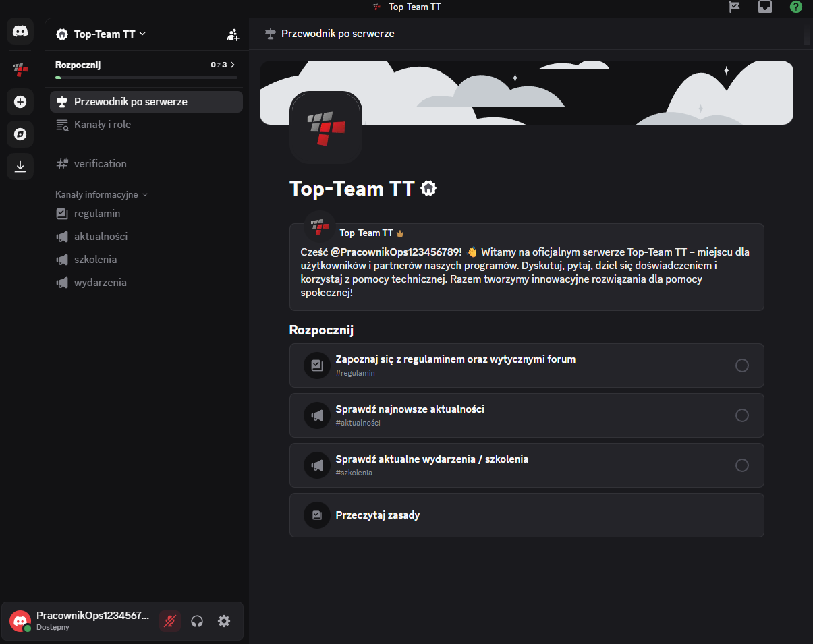This screenshot has height=644, width=813.
Task: Click 'Sprawdź aktualne wydarzenia / szkolenia' card title
Action: [x=432, y=459]
